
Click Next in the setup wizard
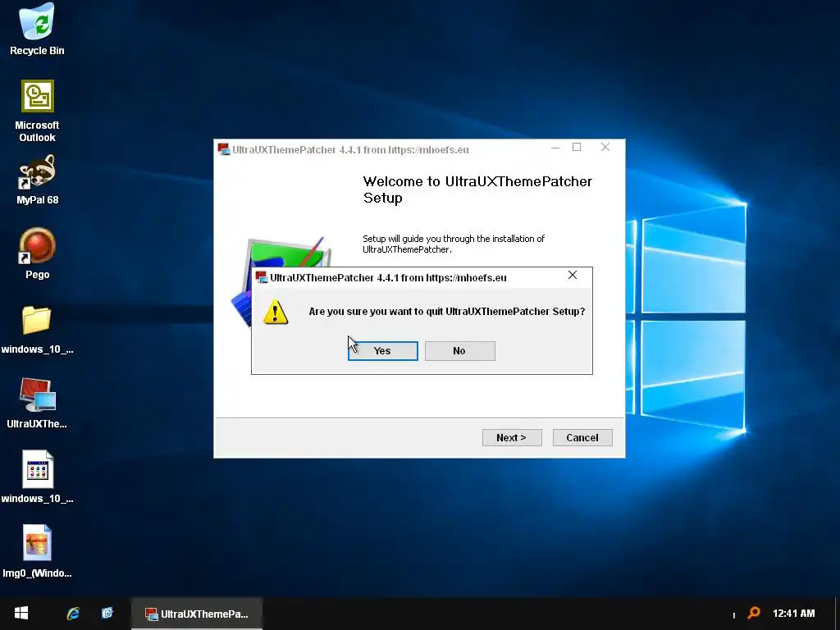point(512,438)
